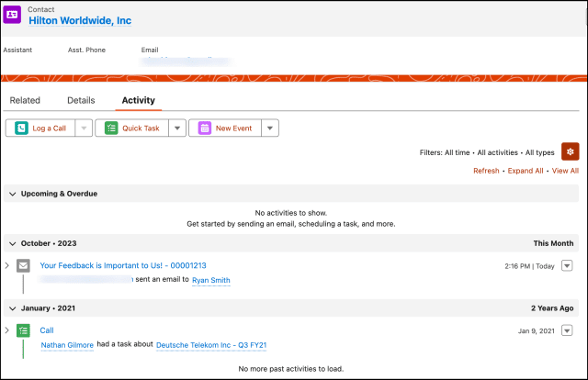
Task: Click the Asst. Phone field label
Action: 86,50
